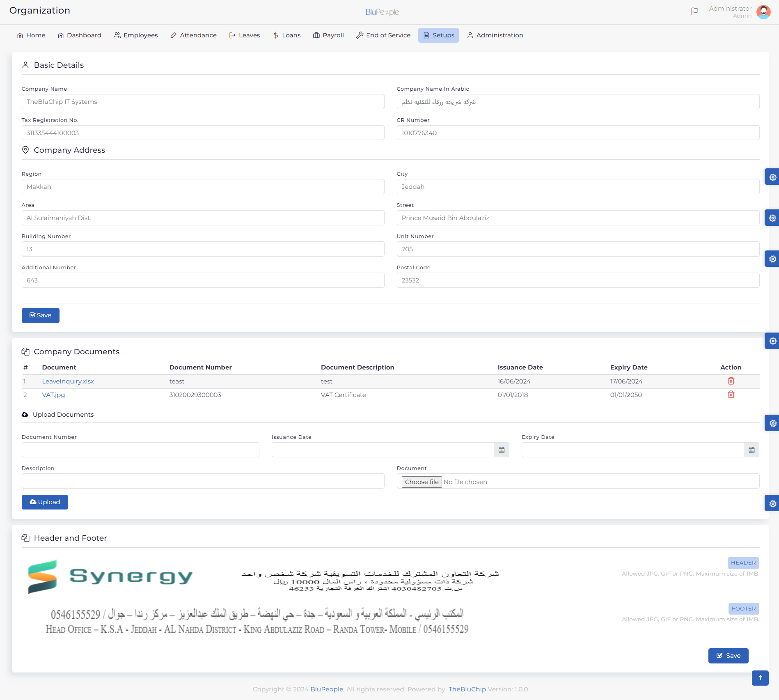Screen dimensions: 779x700
Task: Click the HEADER badge above the logo image
Action: pyautogui.click(x=743, y=562)
